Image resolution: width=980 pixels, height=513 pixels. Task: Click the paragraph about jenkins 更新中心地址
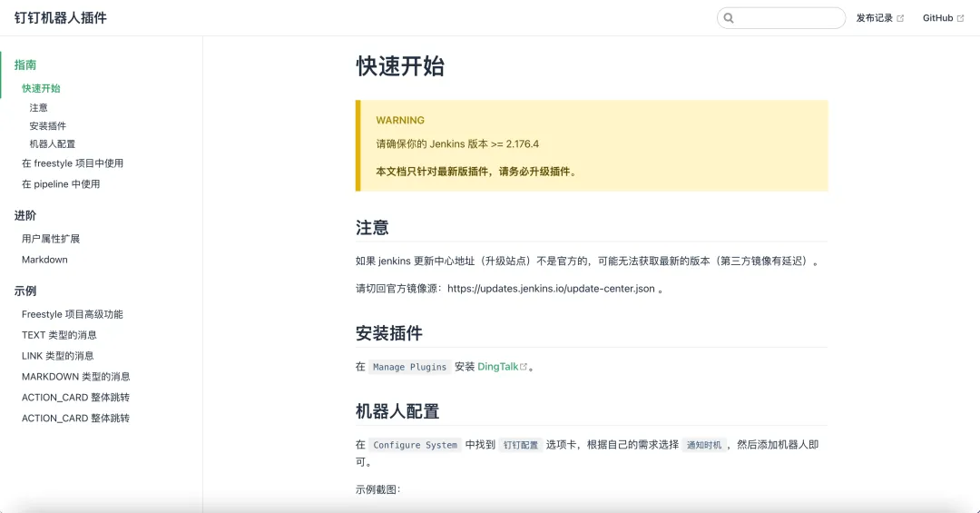(x=588, y=261)
